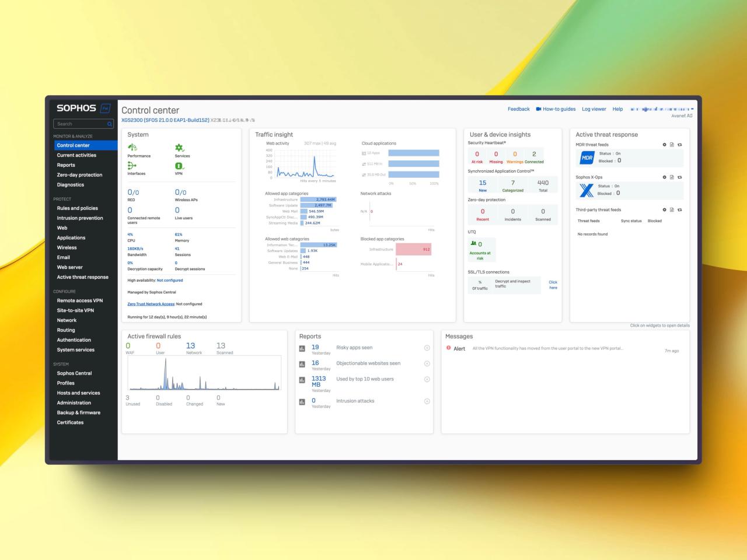Open the Services status icon
747x560 pixels.
(179, 148)
